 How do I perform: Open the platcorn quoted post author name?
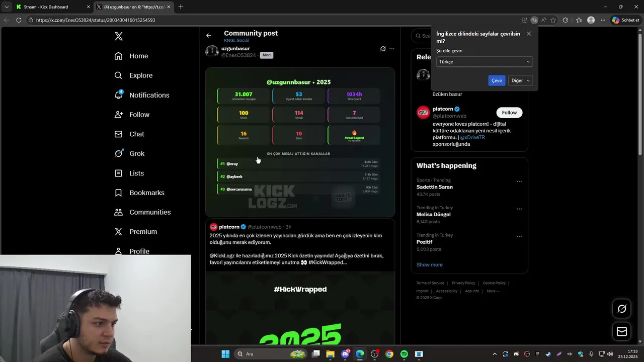tap(229, 227)
